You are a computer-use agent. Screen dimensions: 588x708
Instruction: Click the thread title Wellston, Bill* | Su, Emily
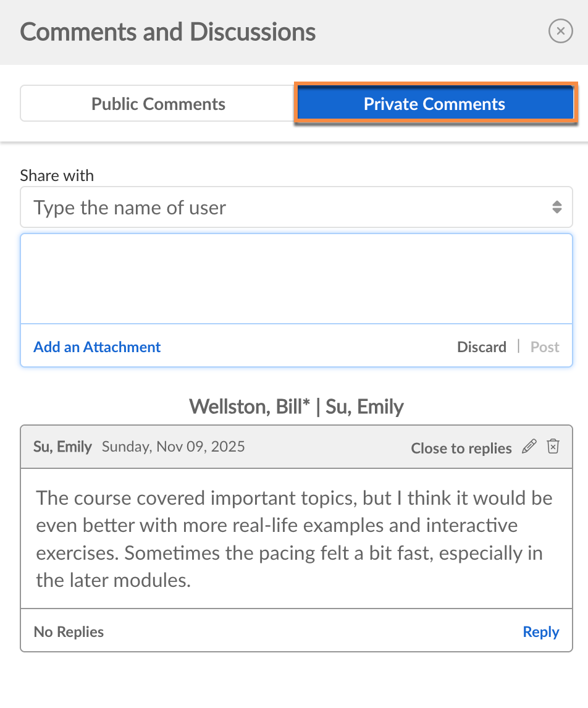pyautogui.click(x=296, y=407)
